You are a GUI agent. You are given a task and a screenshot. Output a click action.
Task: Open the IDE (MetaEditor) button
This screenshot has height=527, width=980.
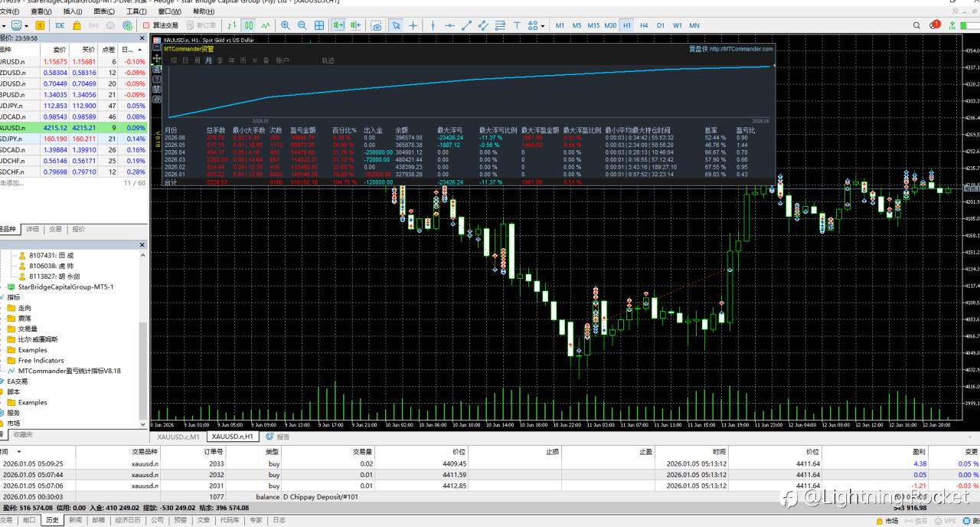click(x=60, y=25)
